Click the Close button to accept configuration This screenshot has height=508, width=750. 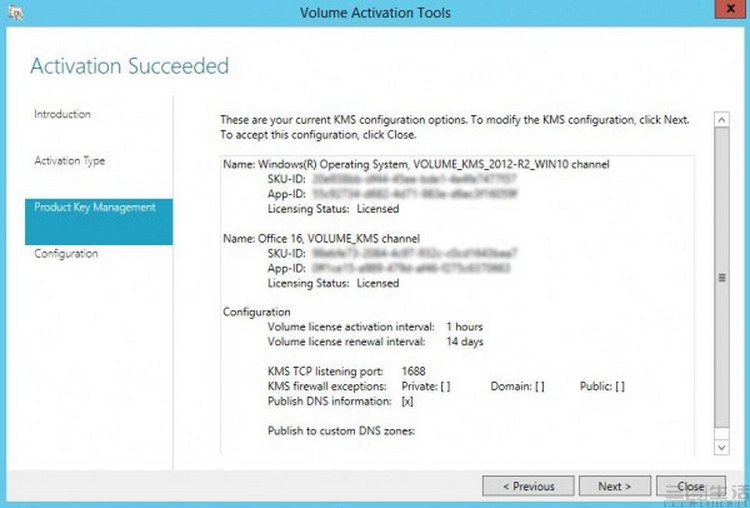(691, 486)
